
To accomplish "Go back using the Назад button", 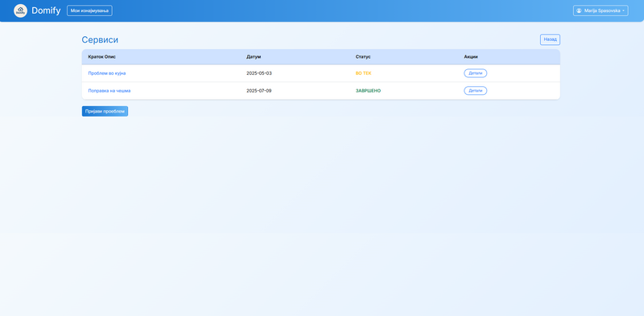I will point(550,39).
